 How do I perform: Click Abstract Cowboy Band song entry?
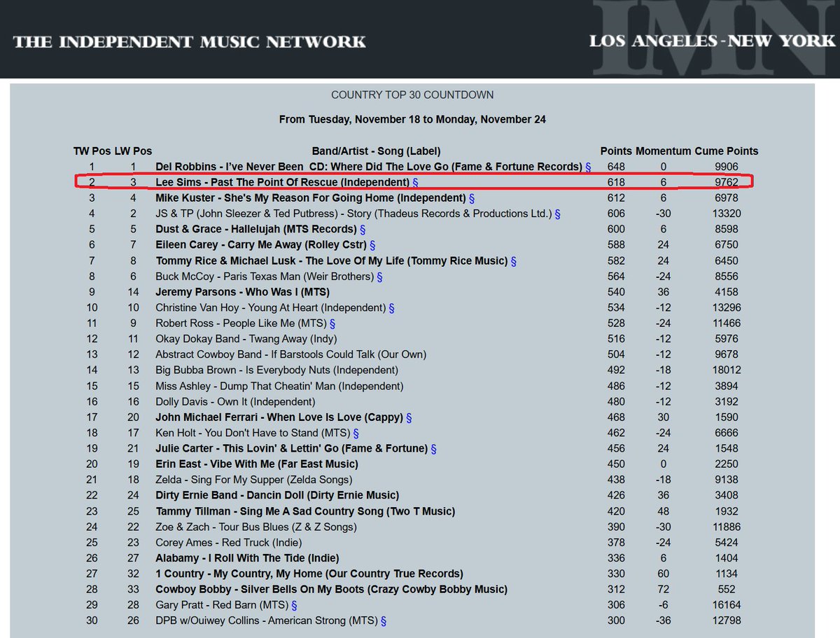pos(290,354)
